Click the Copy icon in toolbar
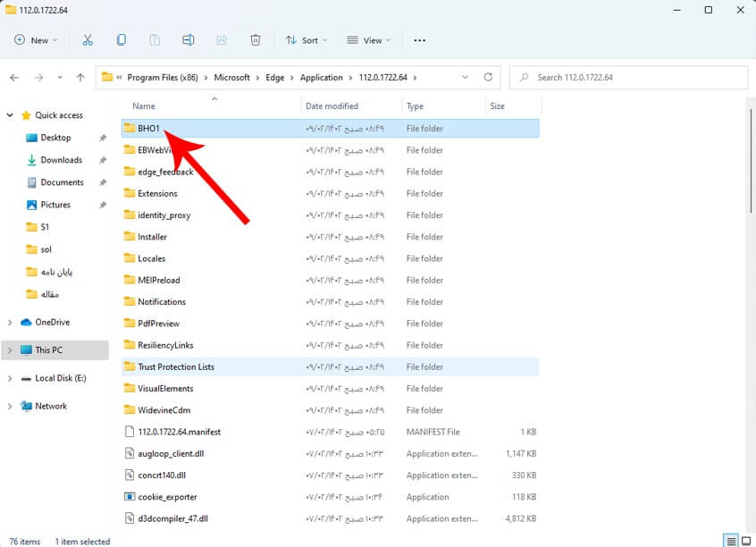This screenshot has width=756, height=547. coord(122,40)
